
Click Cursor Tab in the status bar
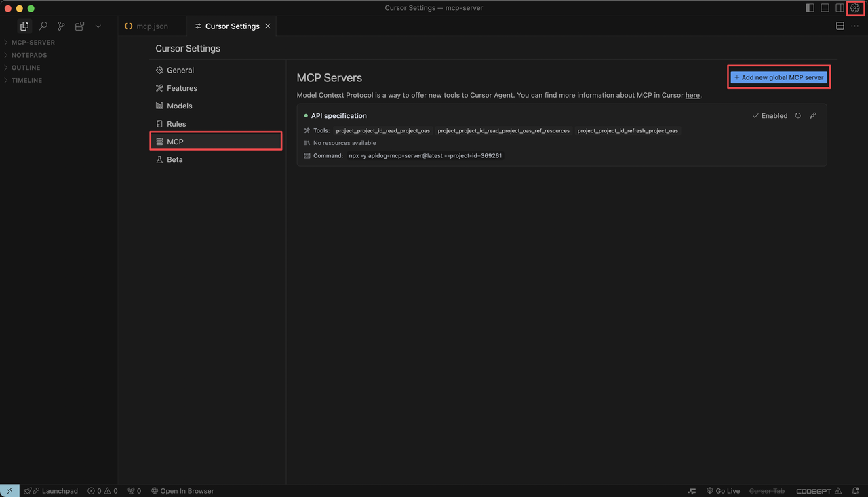point(767,491)
